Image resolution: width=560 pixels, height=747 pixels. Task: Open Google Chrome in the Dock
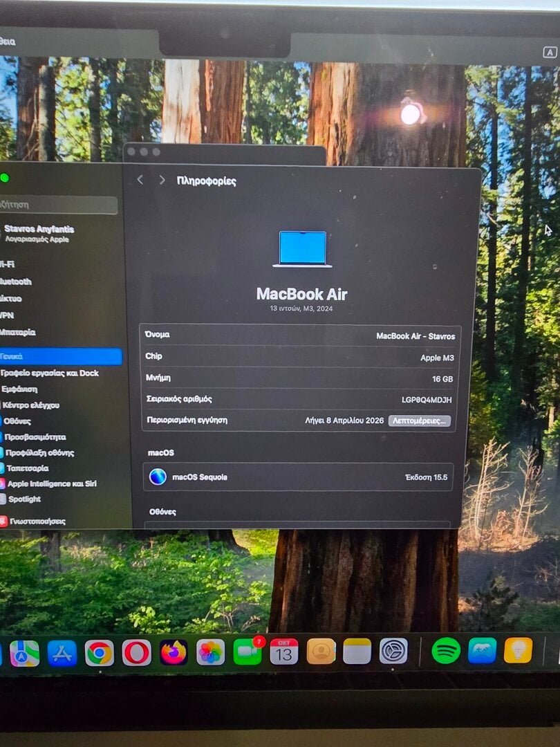point(99,653)
